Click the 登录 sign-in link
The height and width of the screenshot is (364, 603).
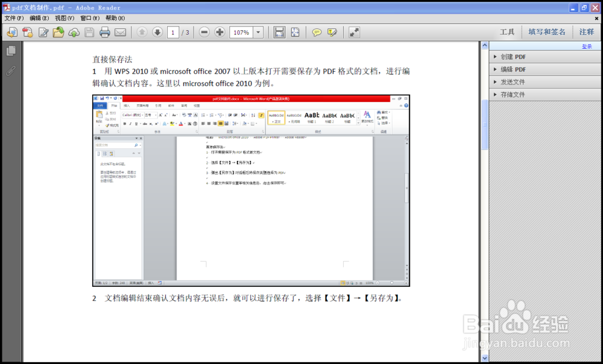pyautogui.click(x=587, y=46)
